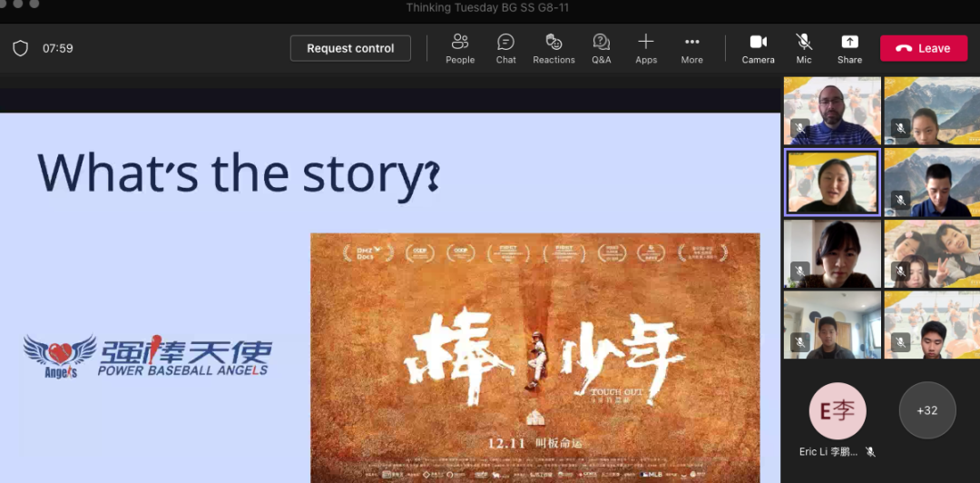Image resolution: width=980 pixels, height=483 pixels.
Task: Open the Chat panel
Action: 505,49
